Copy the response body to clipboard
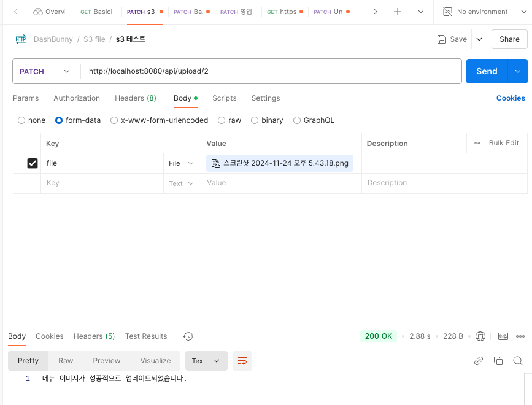The width and height of the screenshot is (532, 405). 498,361
